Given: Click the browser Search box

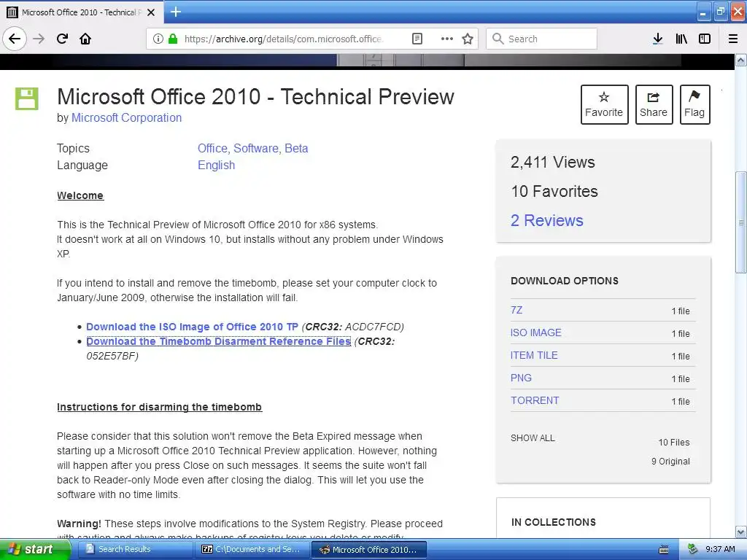Looking at the screenshot, I should 542,39.
